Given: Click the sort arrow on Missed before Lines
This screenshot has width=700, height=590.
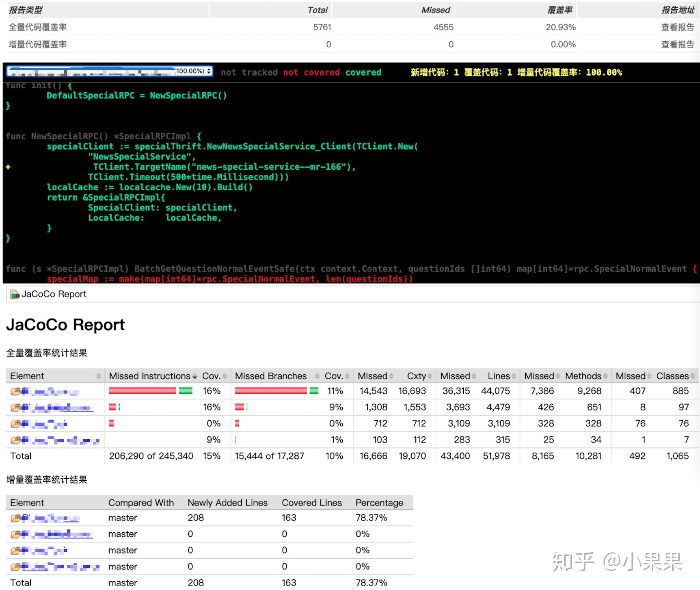Looking at the screenshot, I should point(474,376).
